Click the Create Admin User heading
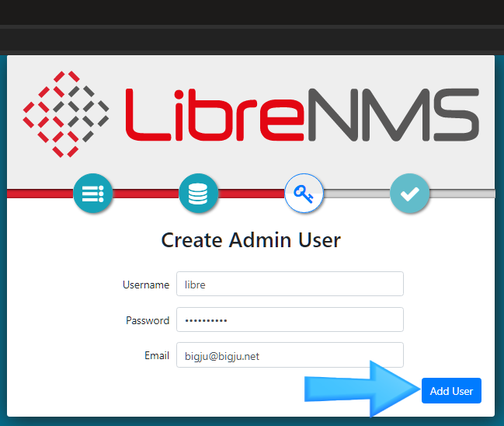Screen dimensions: 504x426 (x=251, y=240)
